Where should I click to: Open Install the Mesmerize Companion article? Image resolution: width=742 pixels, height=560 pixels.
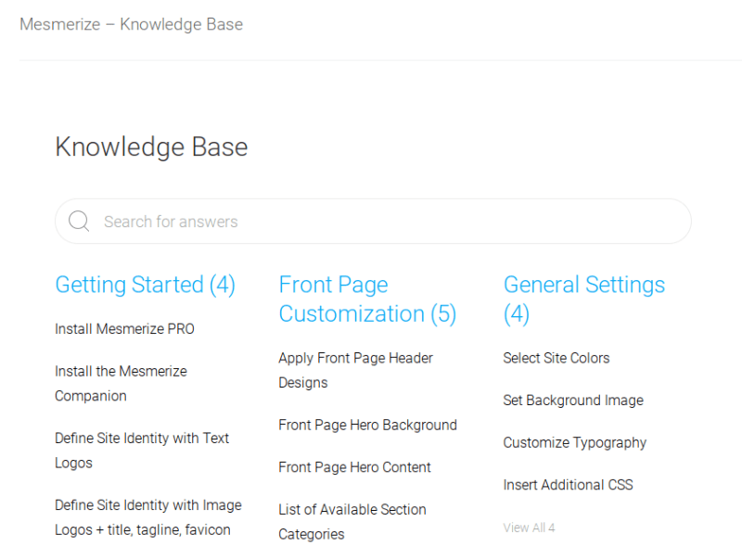tap(121, 384)
